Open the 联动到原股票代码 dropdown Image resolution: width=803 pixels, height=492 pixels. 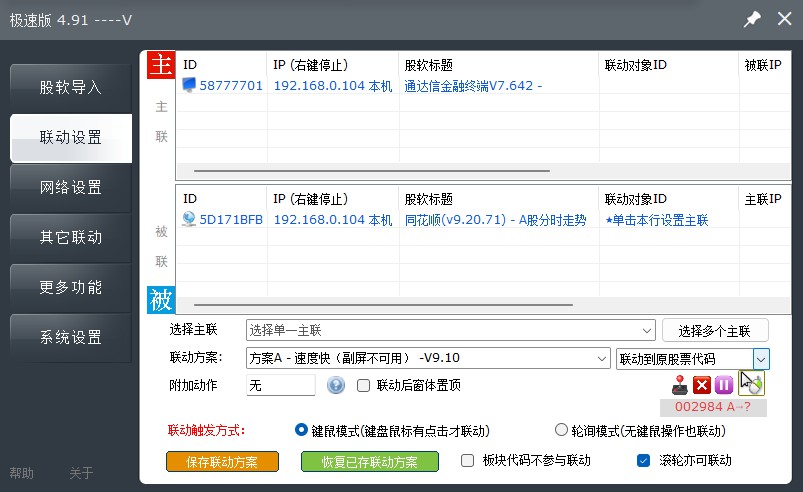point(761,358)
